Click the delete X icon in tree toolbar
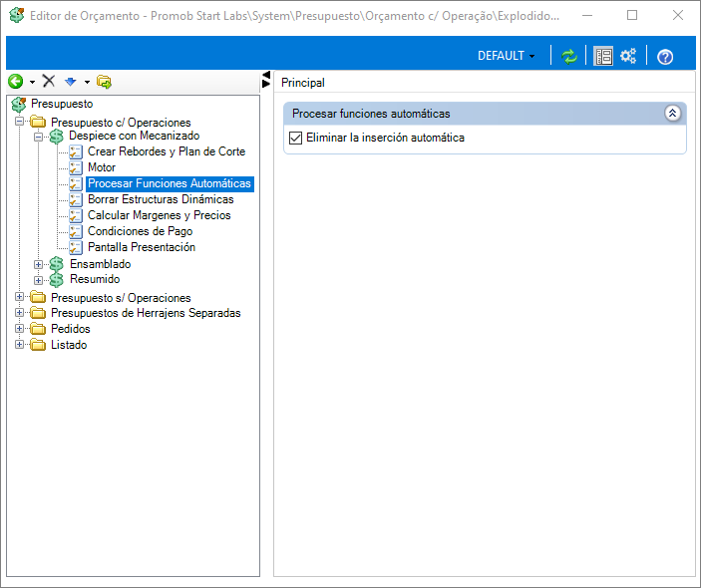The image size is (701, 588). tap(49, 82)
